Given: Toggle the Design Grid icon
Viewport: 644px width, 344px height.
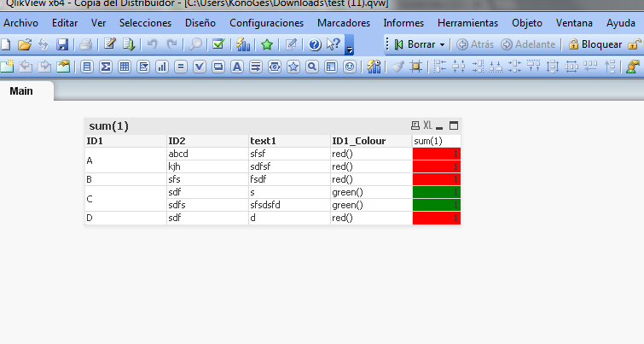Looking at the screenshot, I should pyautogui.click(x=416, y=67).
